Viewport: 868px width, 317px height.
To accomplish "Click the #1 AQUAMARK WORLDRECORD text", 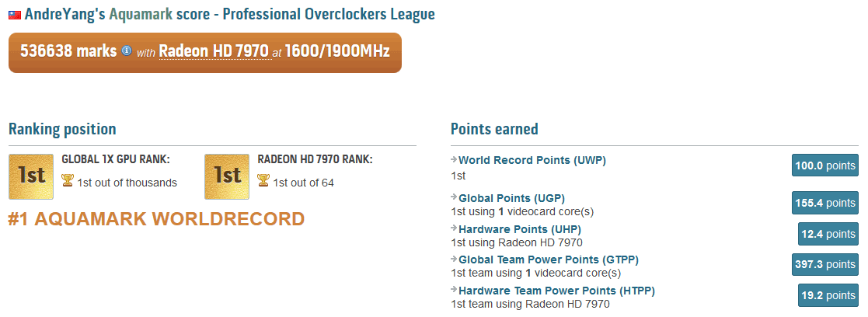I will coord(156,219).
